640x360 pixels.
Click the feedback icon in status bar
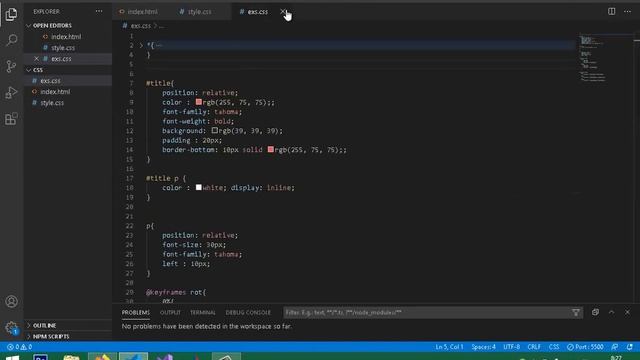pyautogui.click(x=614, y=347)
